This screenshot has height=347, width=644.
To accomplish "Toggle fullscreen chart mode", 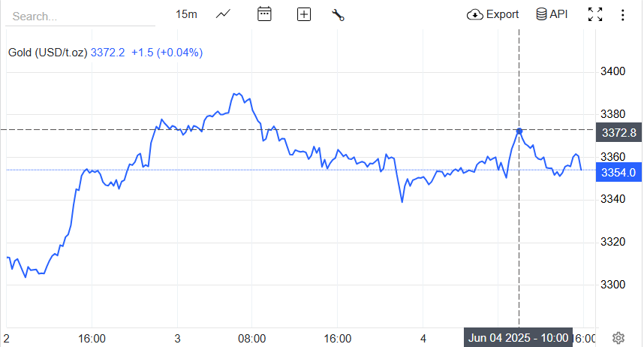I will (595, 14).
